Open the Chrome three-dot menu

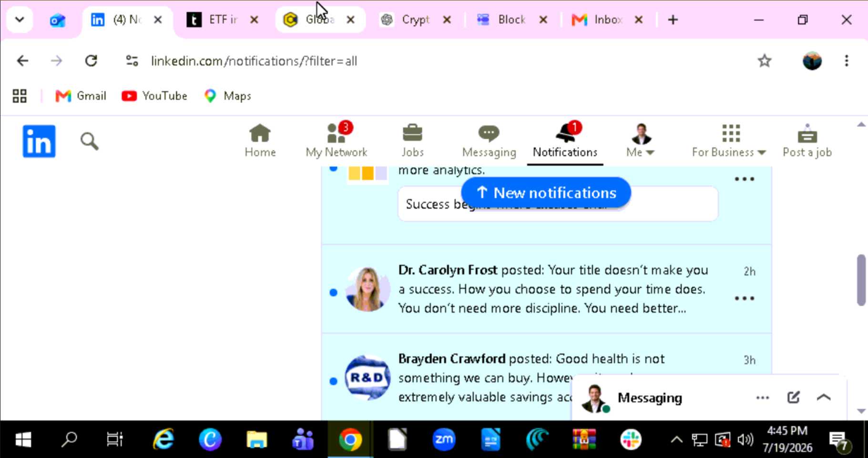coord(847,61)
